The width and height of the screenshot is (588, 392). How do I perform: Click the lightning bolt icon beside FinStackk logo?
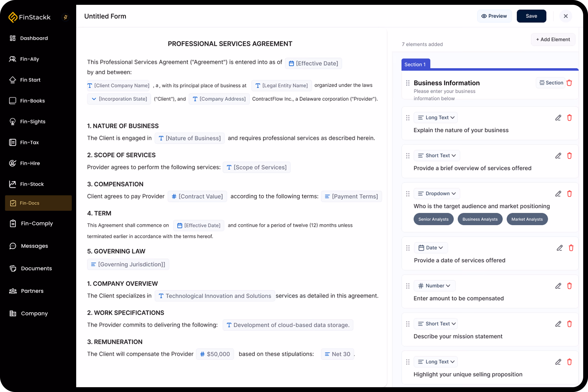pyautogui.click(x=65, y=17)
